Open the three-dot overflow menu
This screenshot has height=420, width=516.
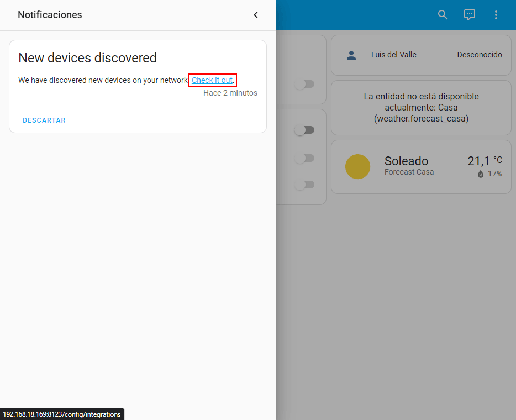pos(496,15)
